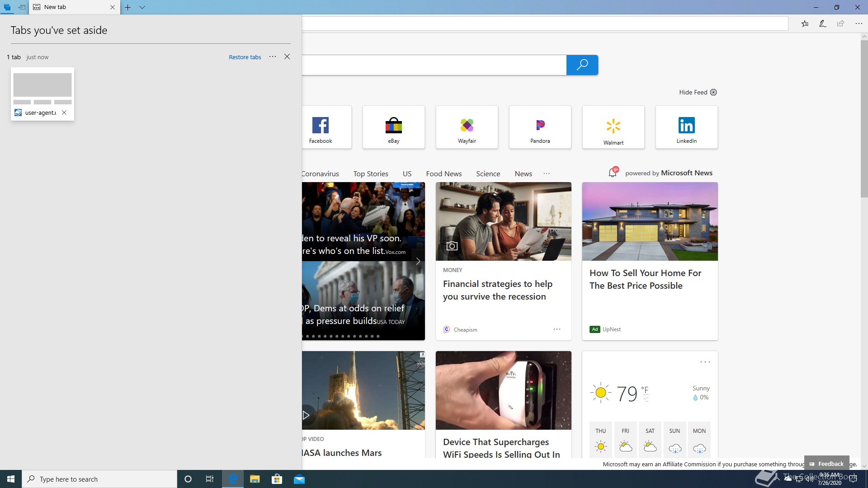The width and height of the screenshot is (868, 488).
Task: Select the THU forecast day
Action: click(x=601, y=439)
